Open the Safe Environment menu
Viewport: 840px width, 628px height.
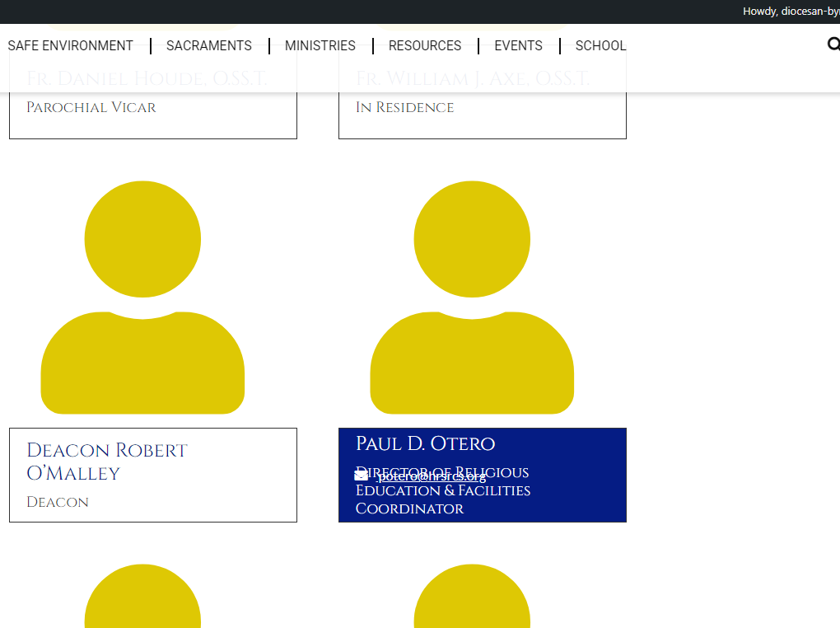click(70, 46)
